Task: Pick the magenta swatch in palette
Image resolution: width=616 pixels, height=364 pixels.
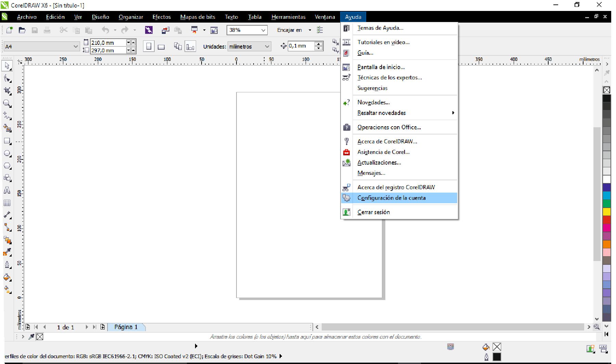Action: pos(606,228)
